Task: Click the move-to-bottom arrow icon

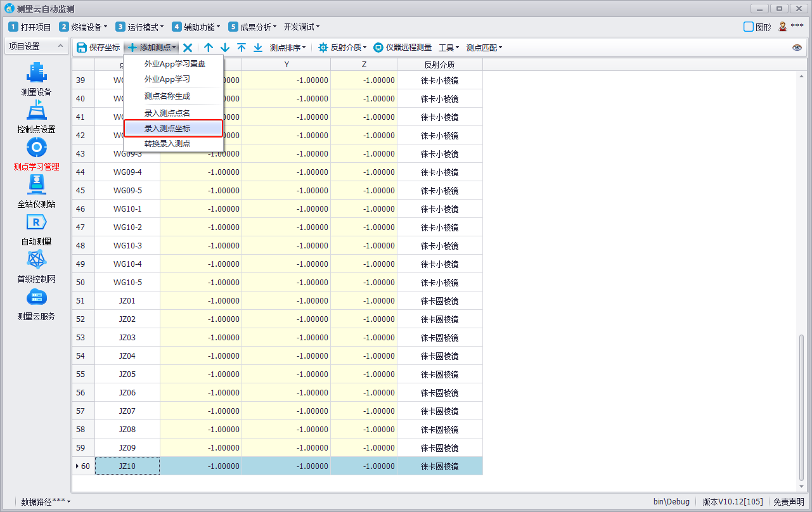Action: click(x=258, y=48)
